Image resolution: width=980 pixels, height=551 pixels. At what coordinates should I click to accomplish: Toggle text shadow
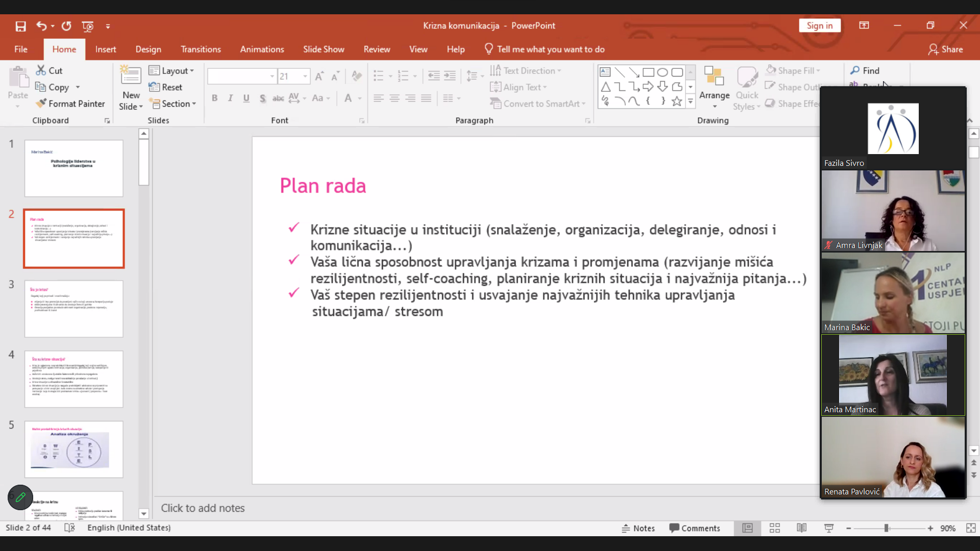[262, 98]
